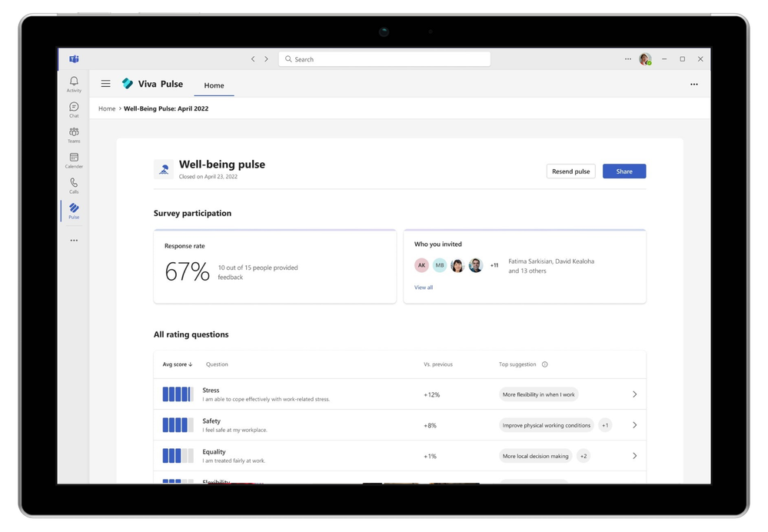The width and height of the screenshot is (768, 532).
Task: Click the Share button
Action: 624,171
